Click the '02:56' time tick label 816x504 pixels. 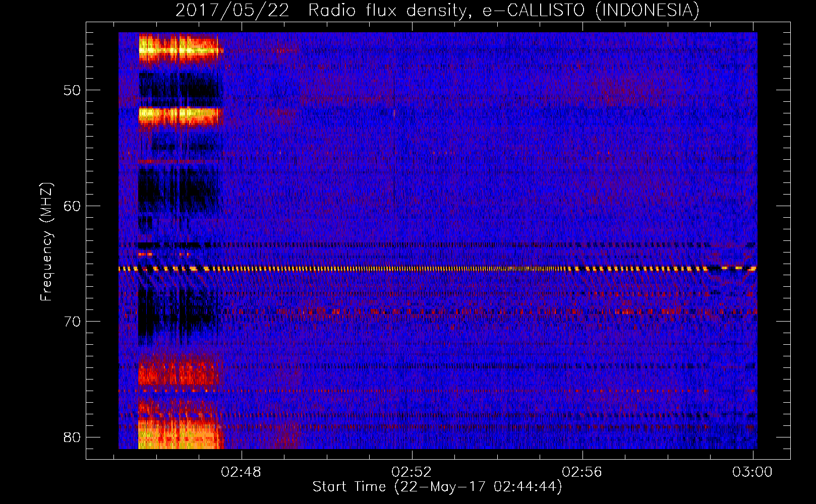(582, 472)
